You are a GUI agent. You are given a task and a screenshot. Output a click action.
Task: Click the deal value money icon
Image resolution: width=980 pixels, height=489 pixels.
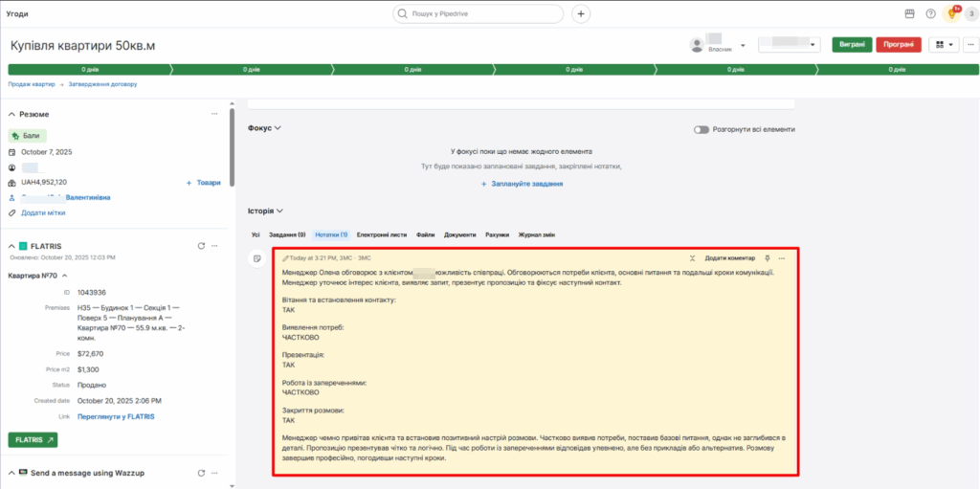[x=11, y=183]
